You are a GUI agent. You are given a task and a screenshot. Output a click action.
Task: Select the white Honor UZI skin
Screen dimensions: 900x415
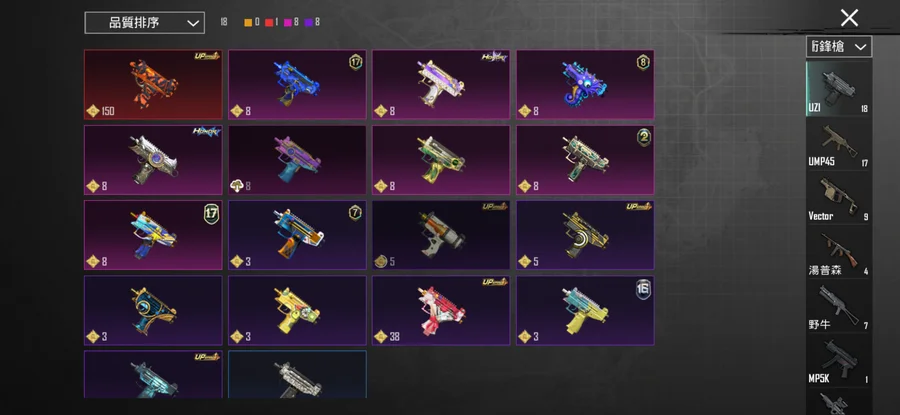pos(153,160)
